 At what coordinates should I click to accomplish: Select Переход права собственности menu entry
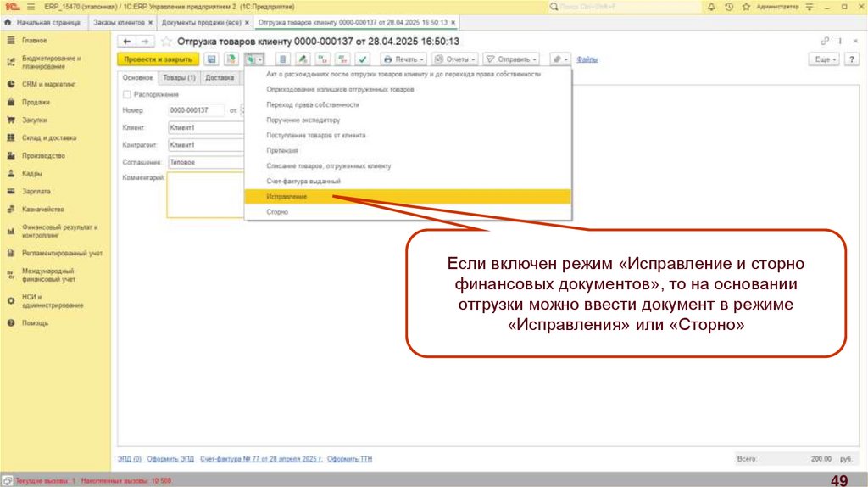point(408,104)
